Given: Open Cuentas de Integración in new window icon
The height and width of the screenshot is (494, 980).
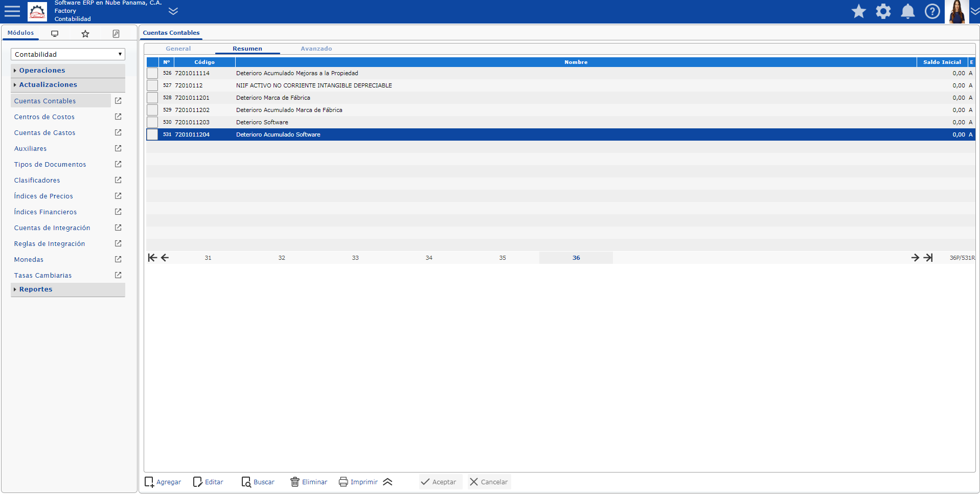Looking at the screenshot, I should click(x=118, y=228).
